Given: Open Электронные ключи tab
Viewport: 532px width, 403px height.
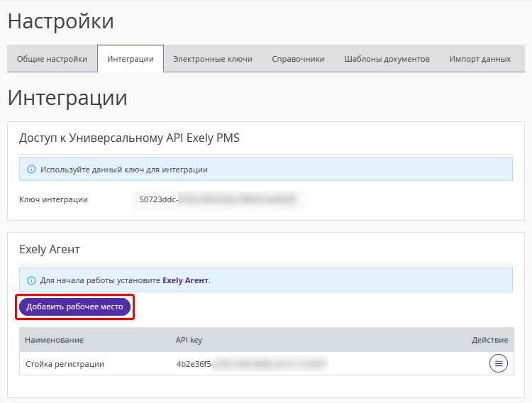Looking at the screenshot, I should coord(213,59).
